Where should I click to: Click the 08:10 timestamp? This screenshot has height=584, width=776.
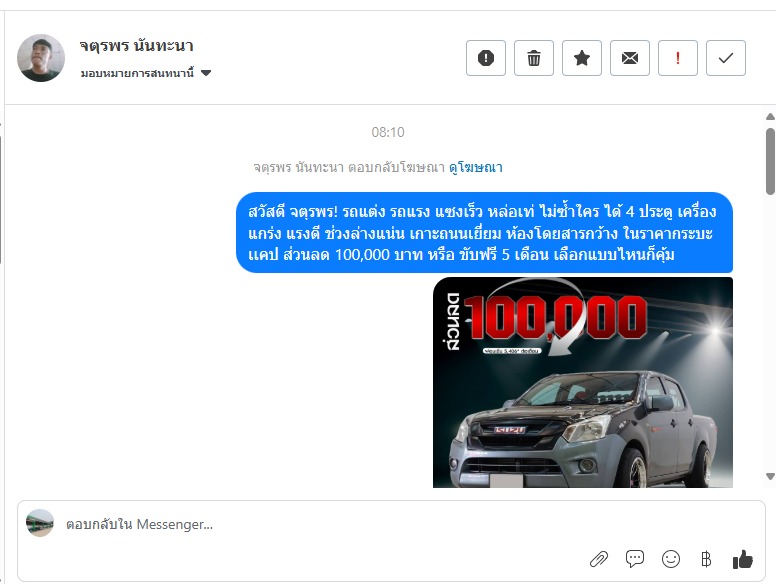pyautogui.click(x=388, y=132)
